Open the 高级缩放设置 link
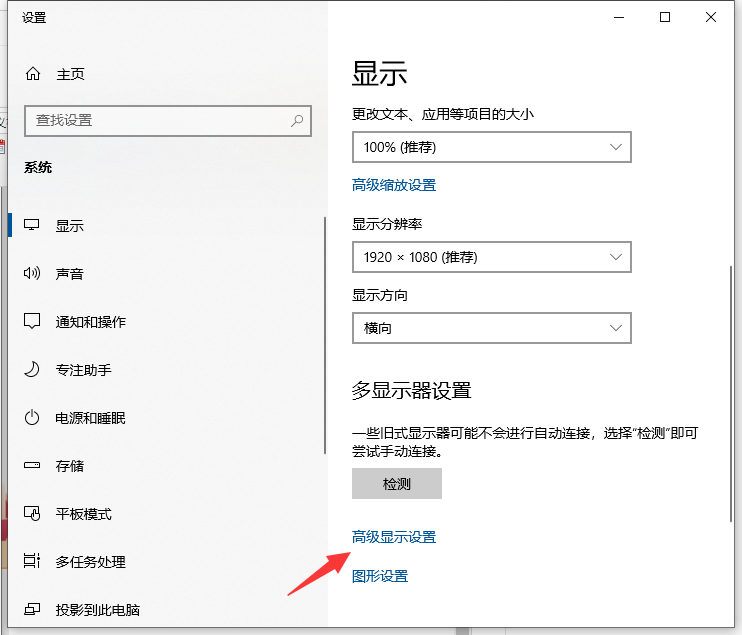This screenshot has height=635, width=742. (x=394, y=185)
